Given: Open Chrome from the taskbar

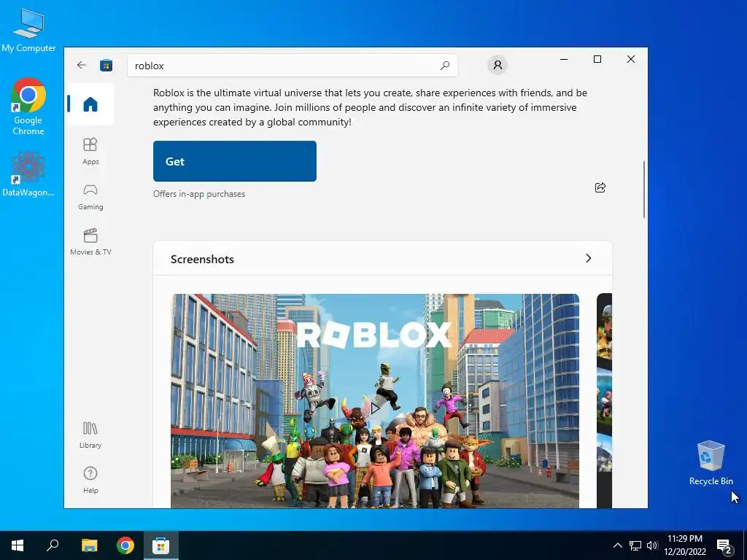Looking at the screenshot, I should point(125,545).
